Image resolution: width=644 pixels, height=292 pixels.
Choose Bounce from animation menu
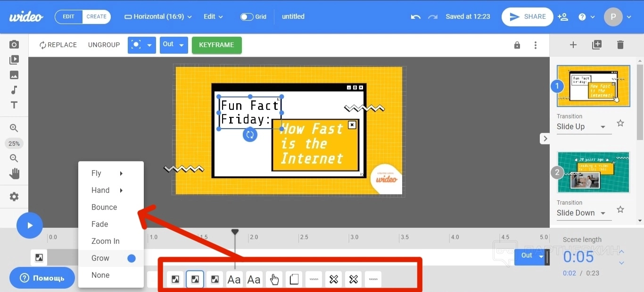(x=104, y=207)
